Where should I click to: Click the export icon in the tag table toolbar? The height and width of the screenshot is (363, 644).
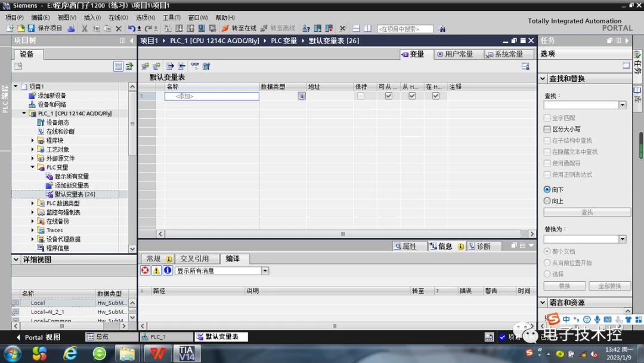170,66
